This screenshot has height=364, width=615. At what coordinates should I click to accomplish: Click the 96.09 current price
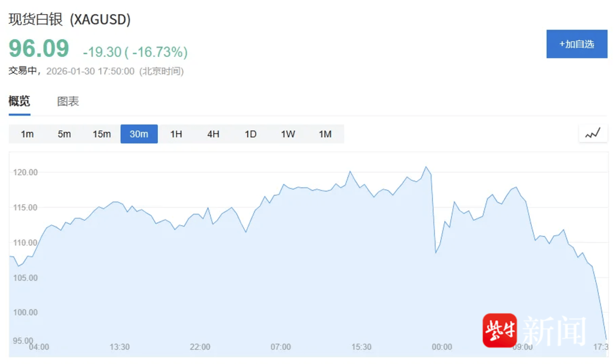pyautogui.click(x=39, y=49)
